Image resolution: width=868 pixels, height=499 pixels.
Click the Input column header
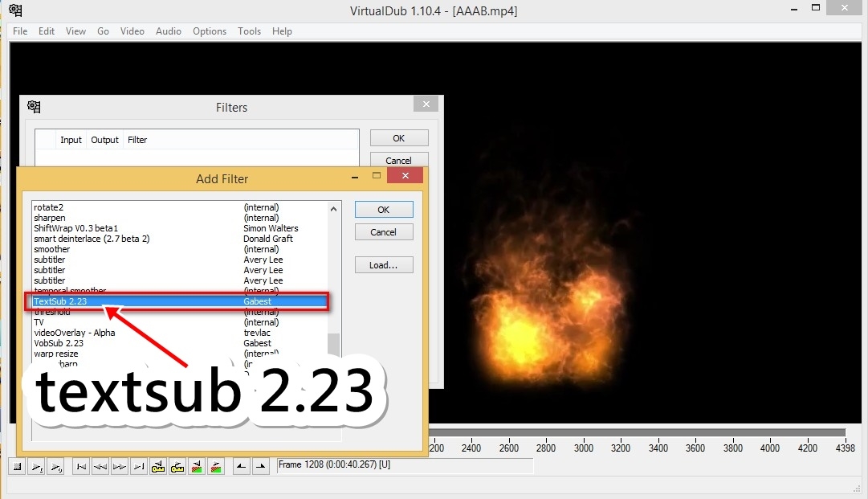[x=71, y=140]
